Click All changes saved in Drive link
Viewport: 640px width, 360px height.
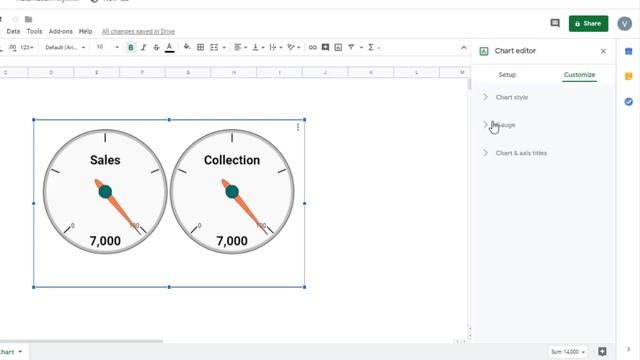coord(138,31)
